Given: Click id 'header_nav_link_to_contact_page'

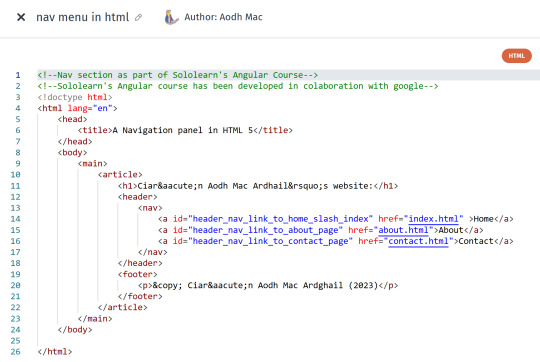Looking at the screenshot, I should point(270,241).
